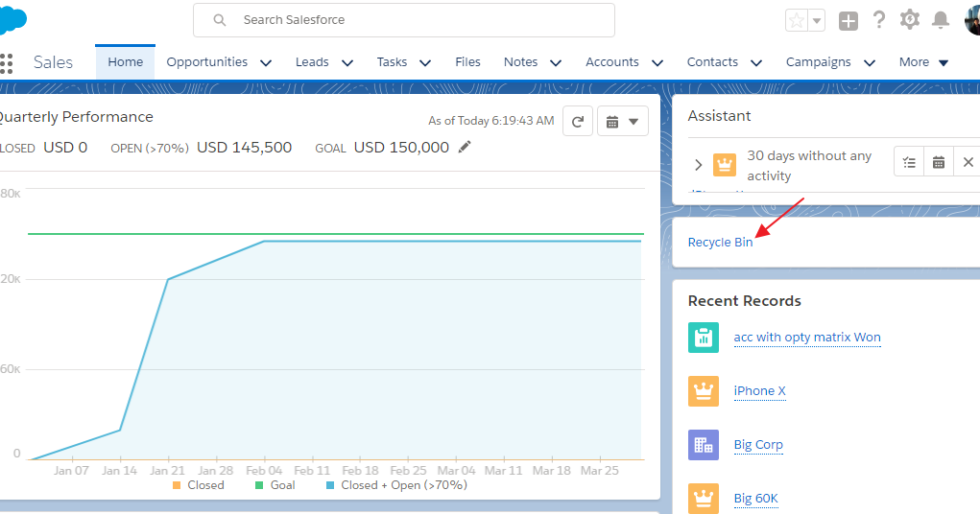
Task: Click the Salesforce cloud logo
Action: 12,20
